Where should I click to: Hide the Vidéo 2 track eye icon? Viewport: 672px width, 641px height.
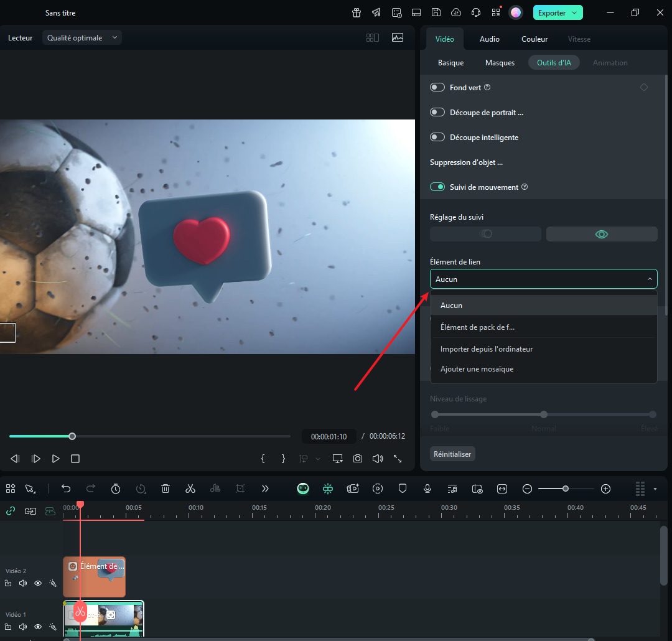click(38, 583)
